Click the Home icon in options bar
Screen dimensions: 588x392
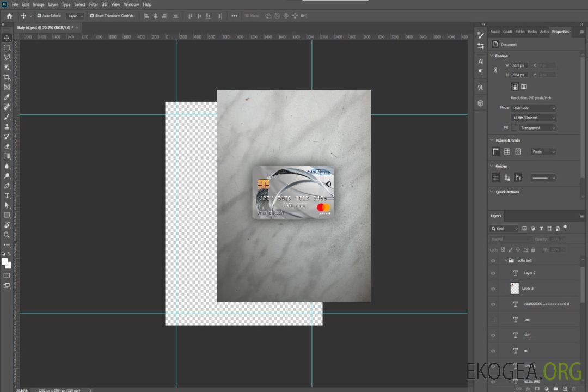click(x=9, y=16)
